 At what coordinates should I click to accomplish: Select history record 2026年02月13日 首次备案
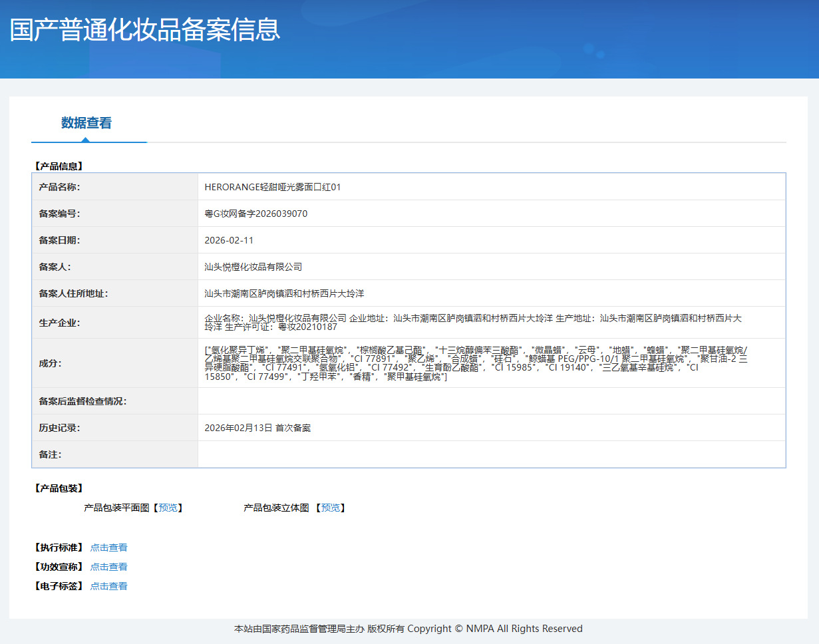(x=257, y=428)
